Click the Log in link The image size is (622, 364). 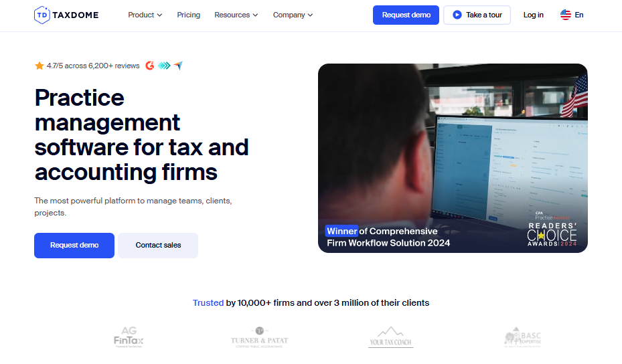[533, 15]
